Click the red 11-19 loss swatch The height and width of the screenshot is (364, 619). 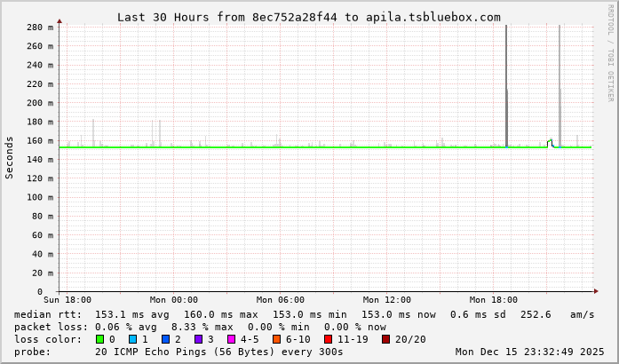[x=328, y=339]
